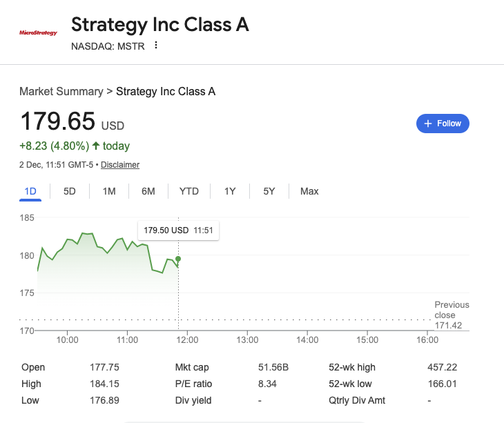Show the 1Y chart range
504x423 pixels.
coord(230,191)
